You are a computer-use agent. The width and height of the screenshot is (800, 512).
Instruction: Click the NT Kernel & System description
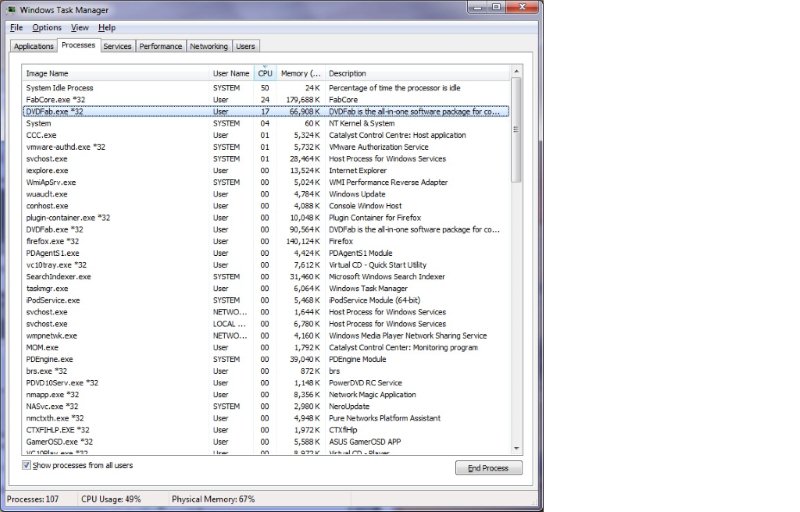click(362, 123)
